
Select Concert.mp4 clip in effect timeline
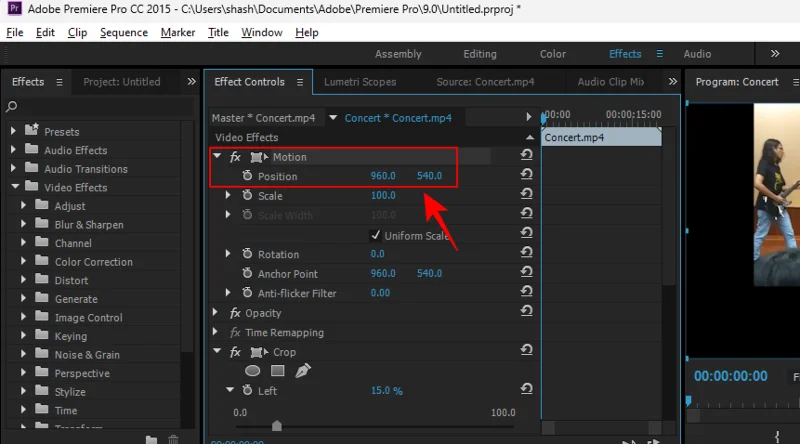(600, 138)
